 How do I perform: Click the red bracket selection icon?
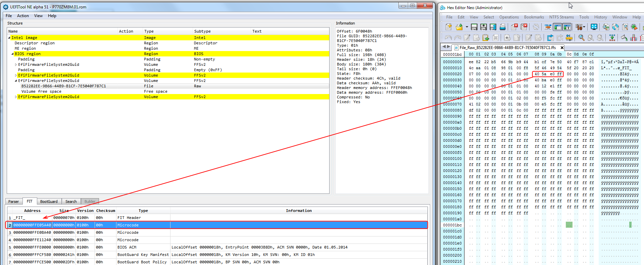[634, 38]
